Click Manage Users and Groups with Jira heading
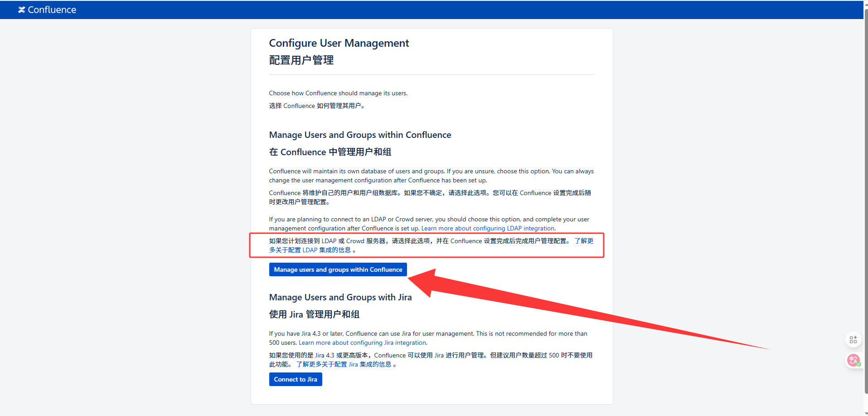Screen dimensions: 868x416 (340, 297)
